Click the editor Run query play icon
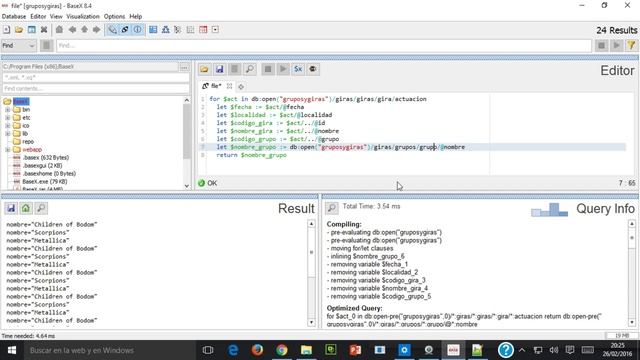Image resolution: width=640 pixels, height=360 pixels. [283, 69]
